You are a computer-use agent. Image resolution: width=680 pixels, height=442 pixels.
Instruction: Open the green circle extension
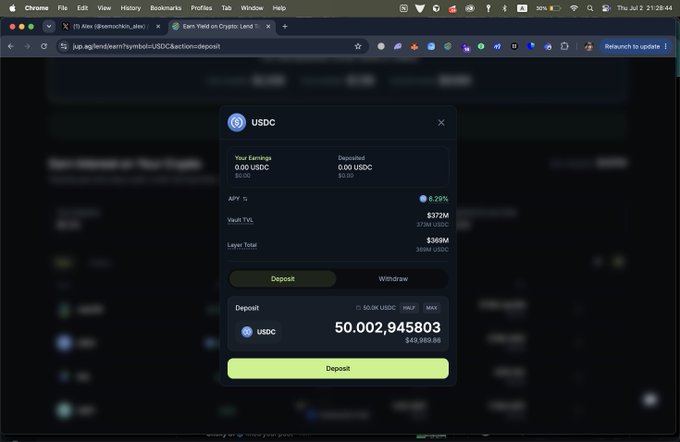(x=481, y=46)
